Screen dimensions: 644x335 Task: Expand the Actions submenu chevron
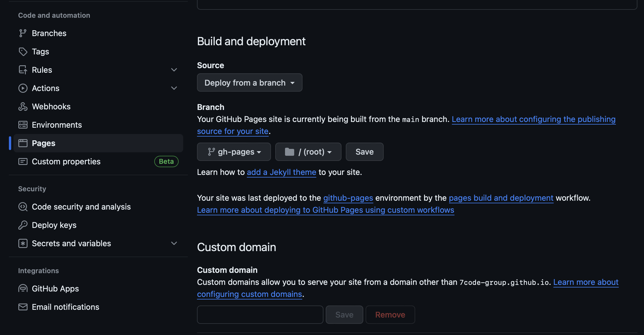tap(174, 88)
